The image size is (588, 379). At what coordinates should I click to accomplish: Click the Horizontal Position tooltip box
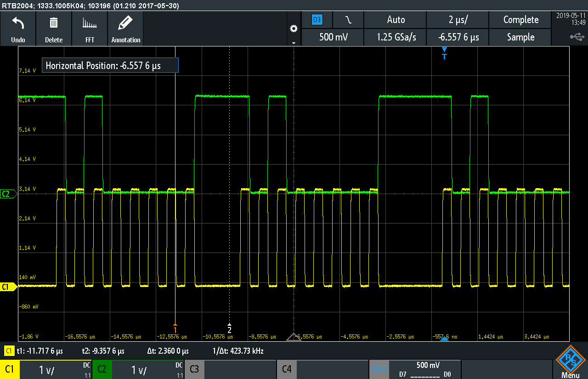[110, 65]
